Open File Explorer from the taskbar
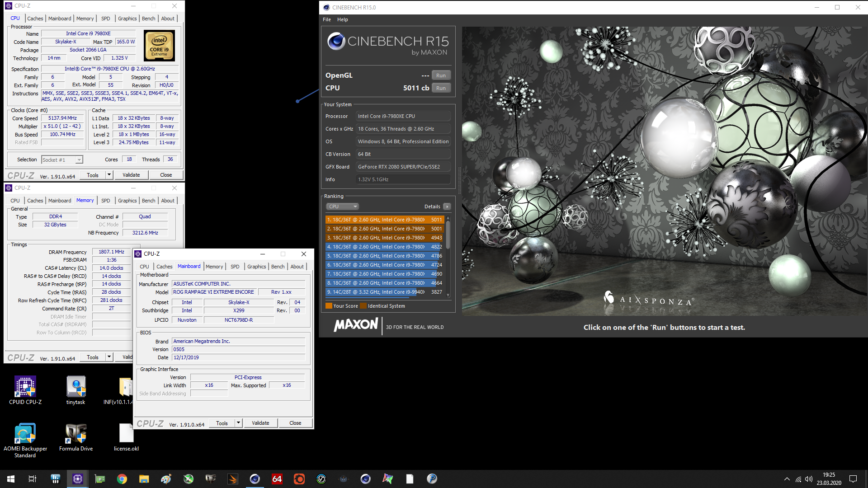This screenshot has width=868, height=488. click(144, 479)
